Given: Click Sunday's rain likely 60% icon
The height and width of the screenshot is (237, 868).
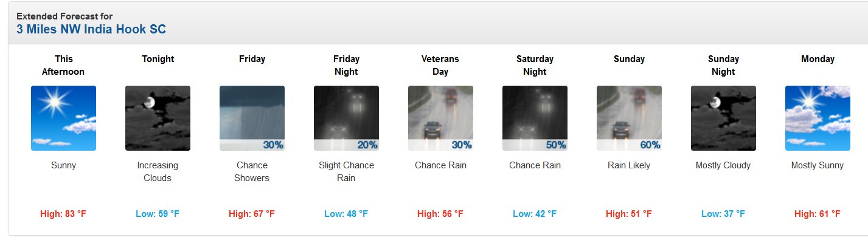Looking at the screenshot, I should pos(629,118).
